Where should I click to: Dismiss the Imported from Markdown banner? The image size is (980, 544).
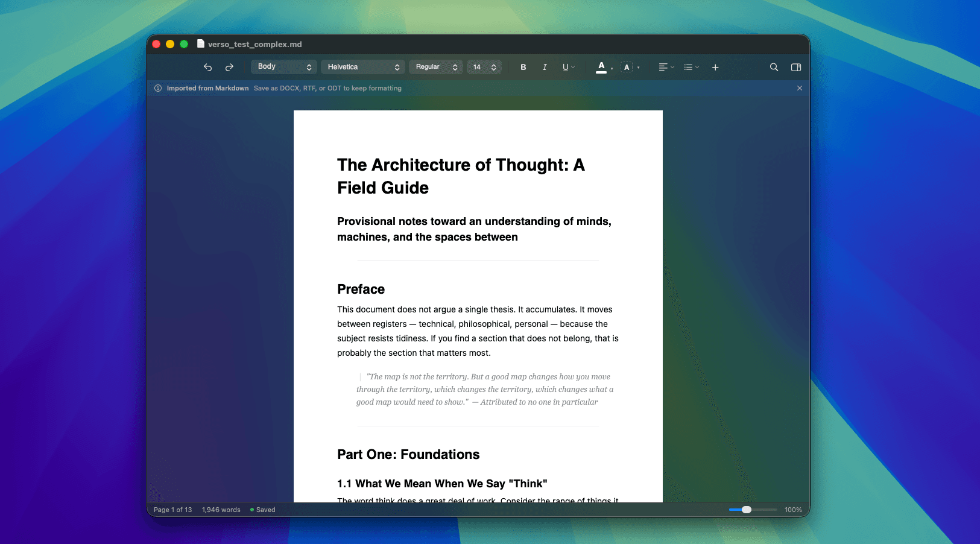tap(799, 87)
